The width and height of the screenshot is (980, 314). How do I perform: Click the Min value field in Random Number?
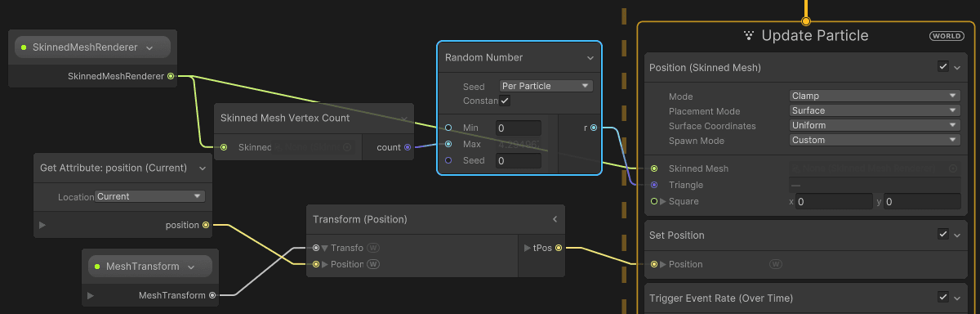click(x=518, y=128)
